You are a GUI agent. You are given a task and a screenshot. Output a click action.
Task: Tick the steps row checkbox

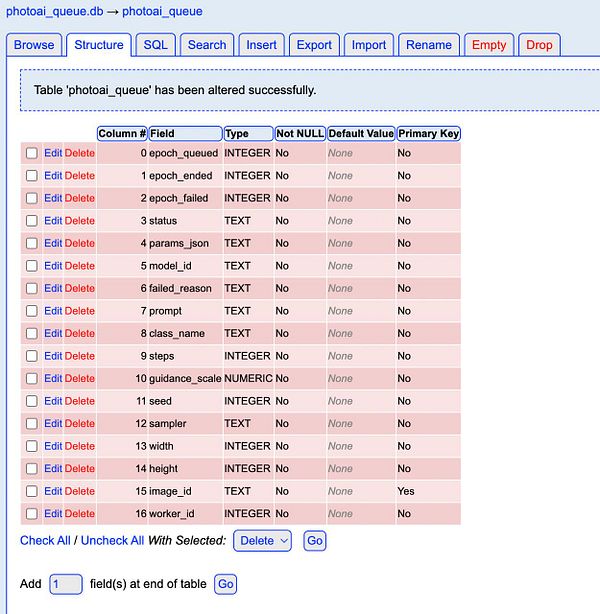click(32, 356)
